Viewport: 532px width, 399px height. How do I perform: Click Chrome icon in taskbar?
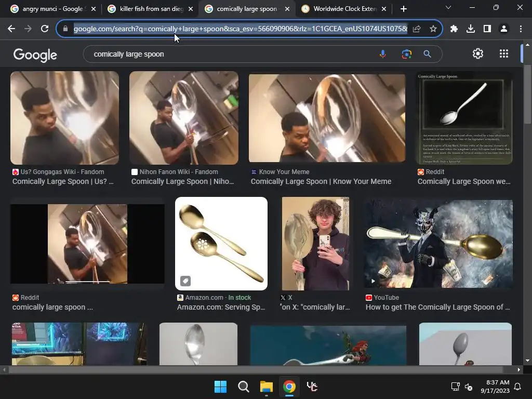289,387
